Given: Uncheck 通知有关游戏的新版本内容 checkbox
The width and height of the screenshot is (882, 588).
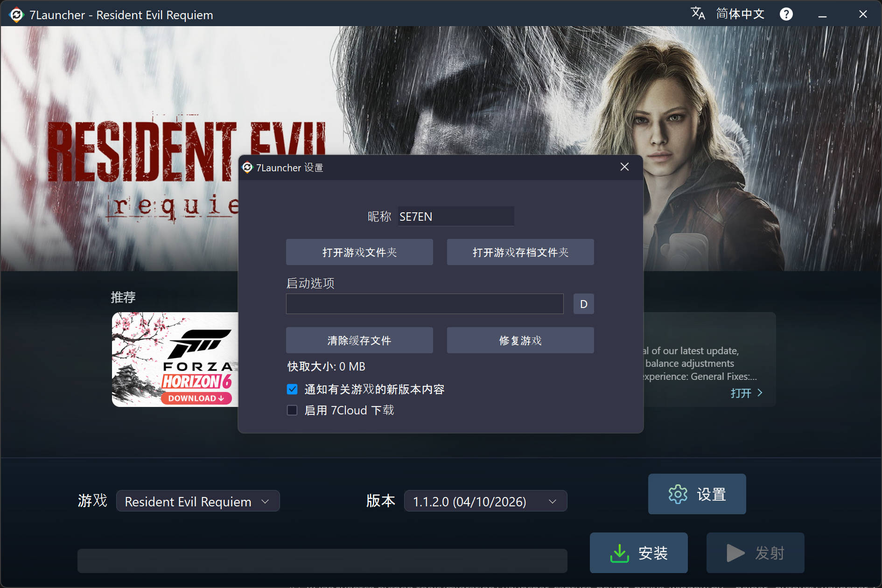Looking at the screenshot, I should pyautogui.click(x=292, y=389).
